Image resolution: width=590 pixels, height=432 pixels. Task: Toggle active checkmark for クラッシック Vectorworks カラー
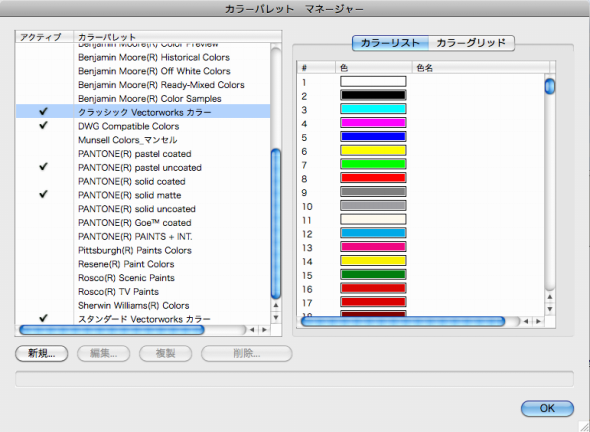(x=44, y=112)
